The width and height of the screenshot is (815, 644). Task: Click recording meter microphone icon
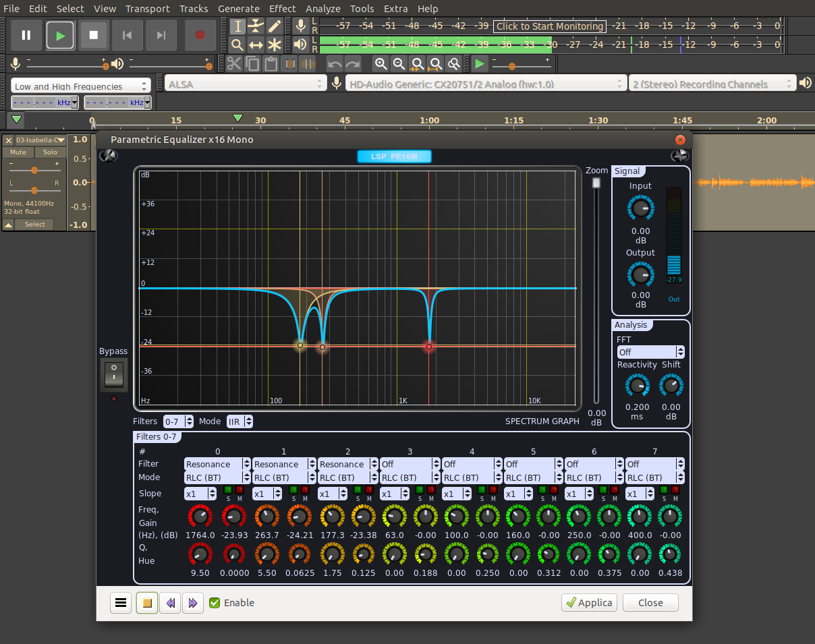click(301, 26)
